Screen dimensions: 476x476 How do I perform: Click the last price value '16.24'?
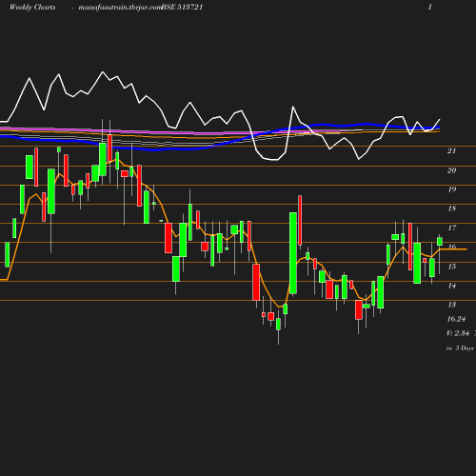456,319
